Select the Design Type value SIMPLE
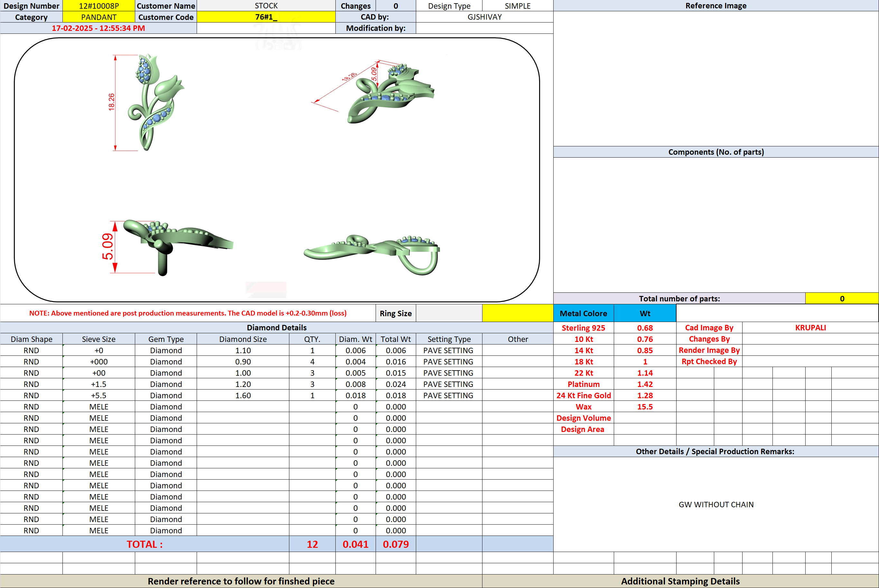 [517, 5]
